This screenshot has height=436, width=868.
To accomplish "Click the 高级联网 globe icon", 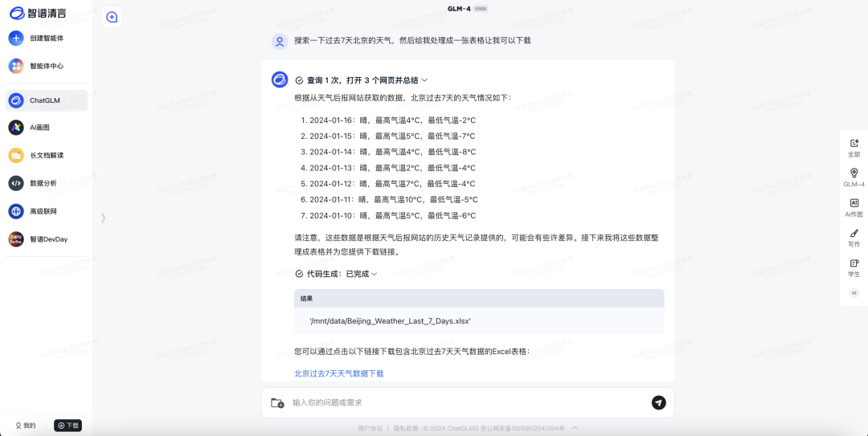I will 16,211.
